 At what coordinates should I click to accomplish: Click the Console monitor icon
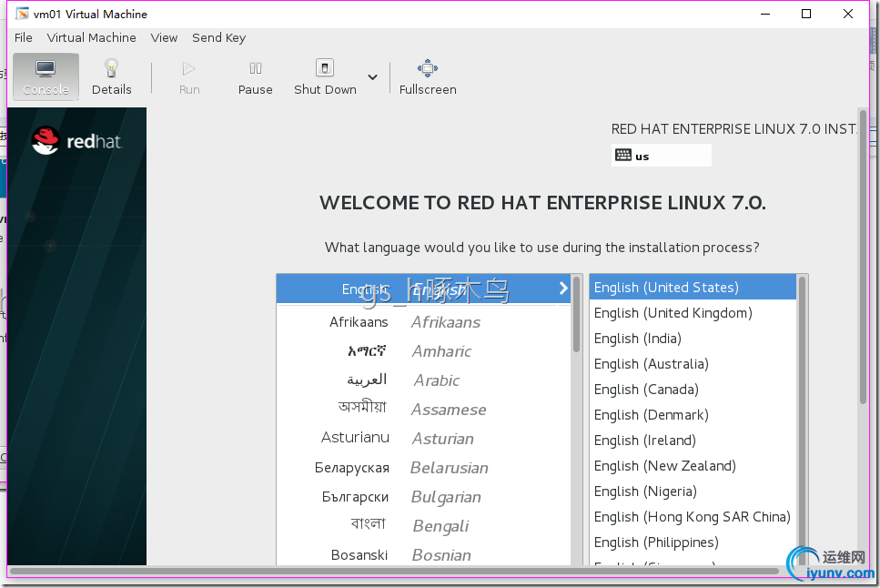tap(46, 69)
